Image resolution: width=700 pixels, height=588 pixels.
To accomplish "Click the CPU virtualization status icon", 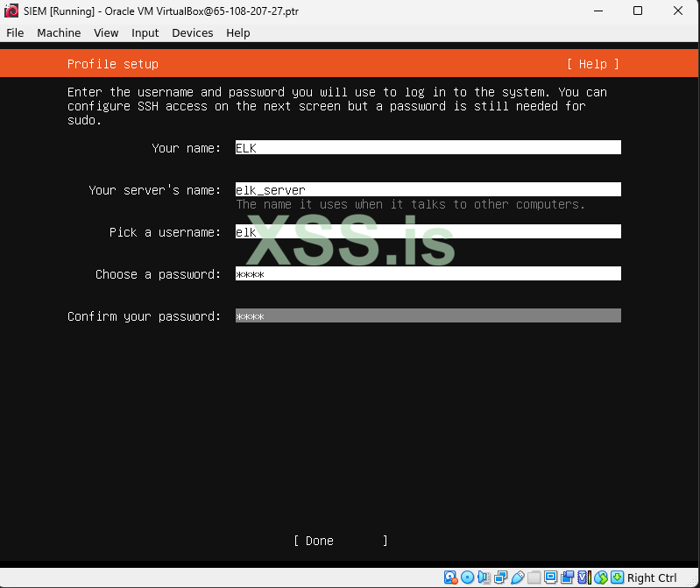I will [584, 577].
